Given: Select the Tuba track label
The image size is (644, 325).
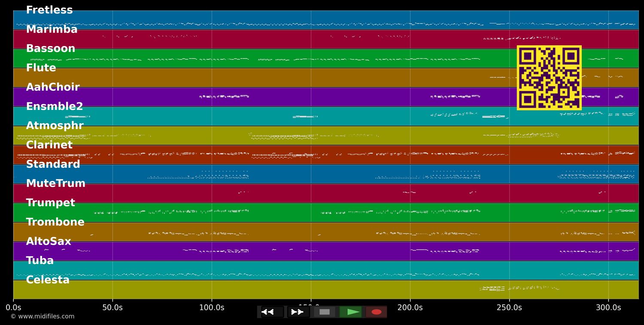Looking at the screenshot, I should click(x=39, y=260).
